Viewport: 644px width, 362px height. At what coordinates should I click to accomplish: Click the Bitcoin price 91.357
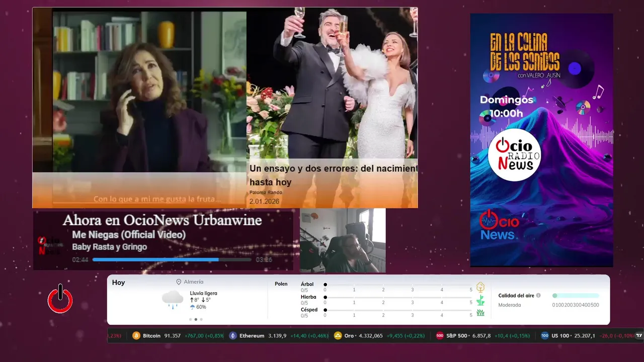click(x=173, y=336)
